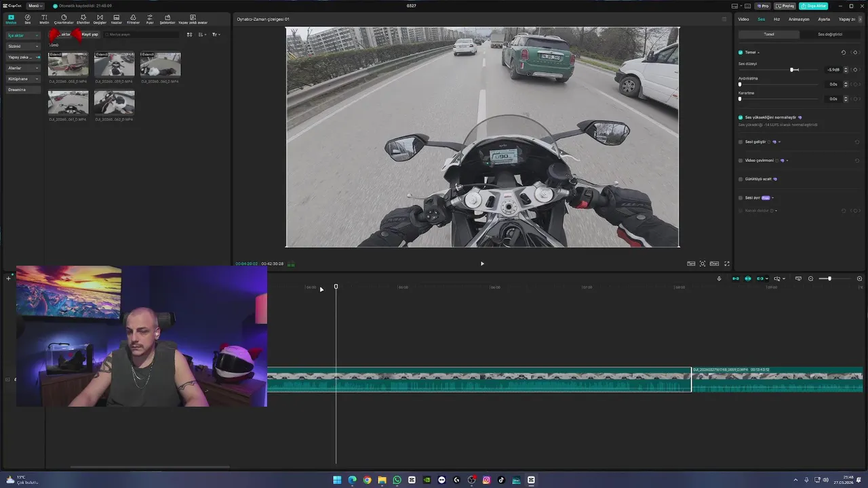
Task: Expand Sizinki sidebar section
Action: (23, 46)
